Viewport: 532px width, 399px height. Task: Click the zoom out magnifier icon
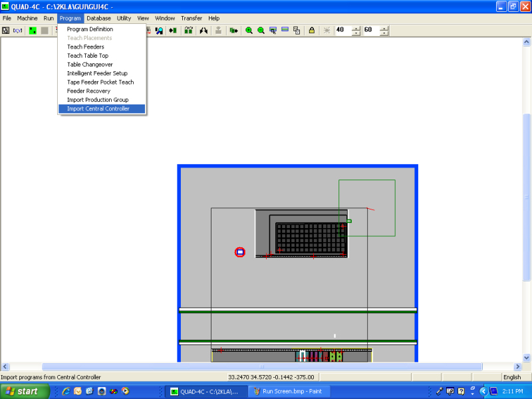[261, 31]
